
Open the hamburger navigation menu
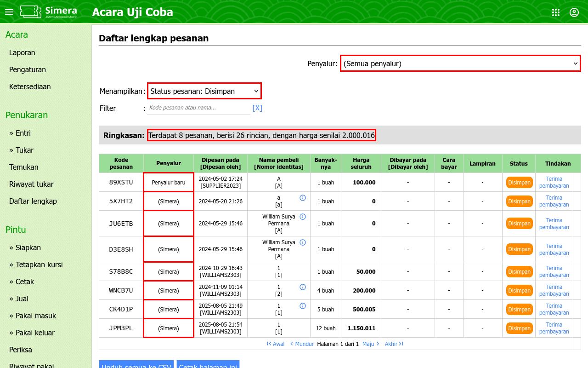click(9, 12)
